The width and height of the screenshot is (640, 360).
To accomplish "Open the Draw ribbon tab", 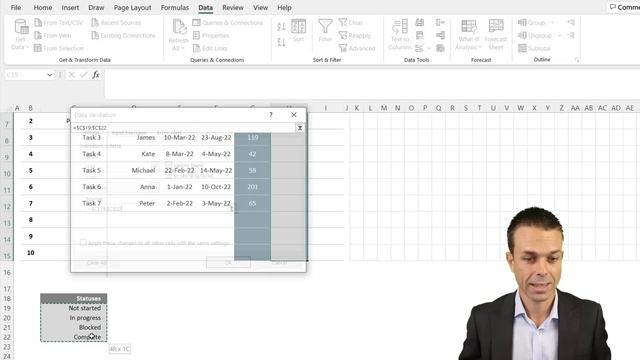I will click(x=96, y=7).
